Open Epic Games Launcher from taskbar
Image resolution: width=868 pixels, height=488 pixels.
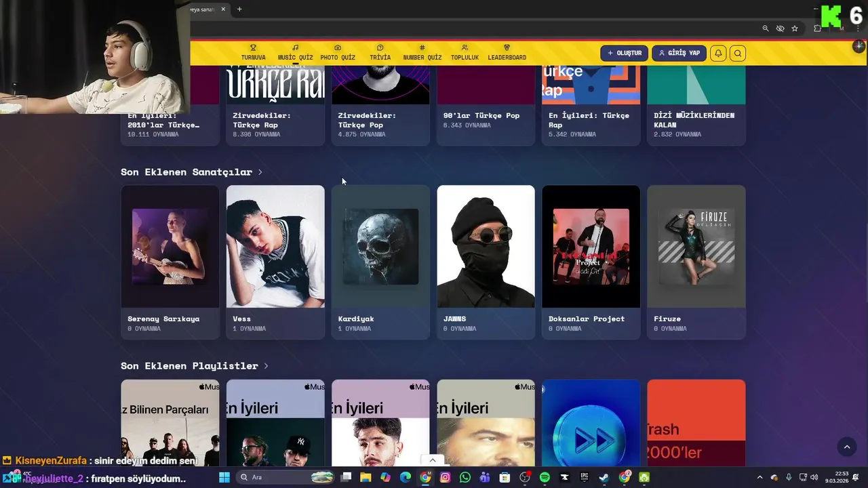pyautogui.click(x=585, y=477)
